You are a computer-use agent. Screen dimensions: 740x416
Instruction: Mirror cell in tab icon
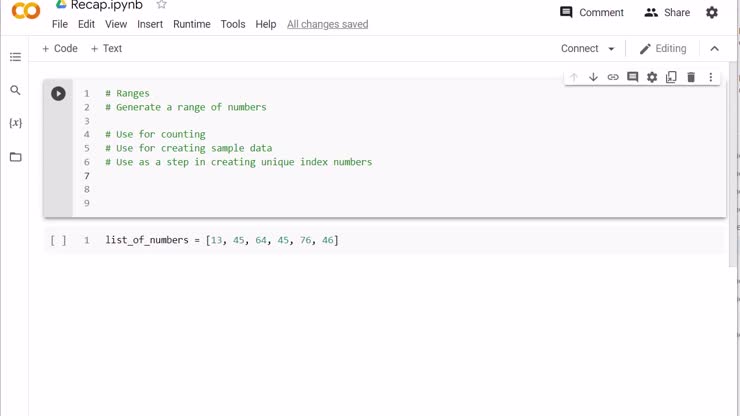[671, 77]
